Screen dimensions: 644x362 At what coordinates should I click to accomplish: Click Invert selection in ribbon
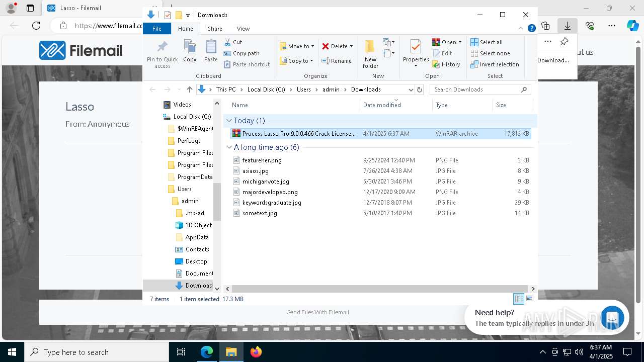pos(495,64)
